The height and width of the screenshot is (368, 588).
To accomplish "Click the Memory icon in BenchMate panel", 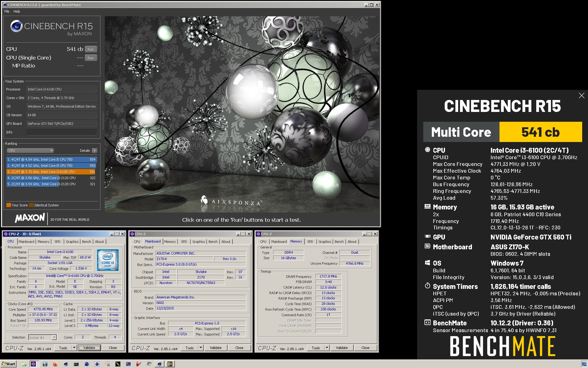I will (428, 207).
